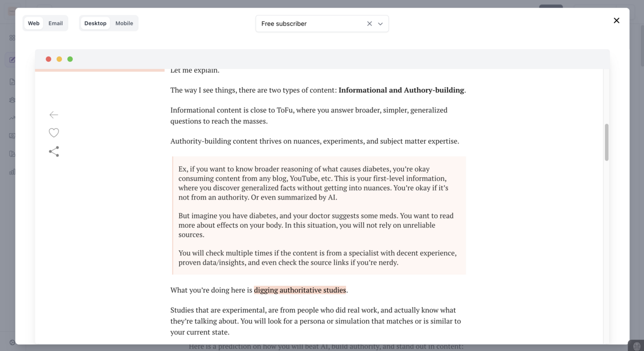This screenshot has width=644, height=351.
Task: Close the preview modal
Action: [x=617, y=20]
